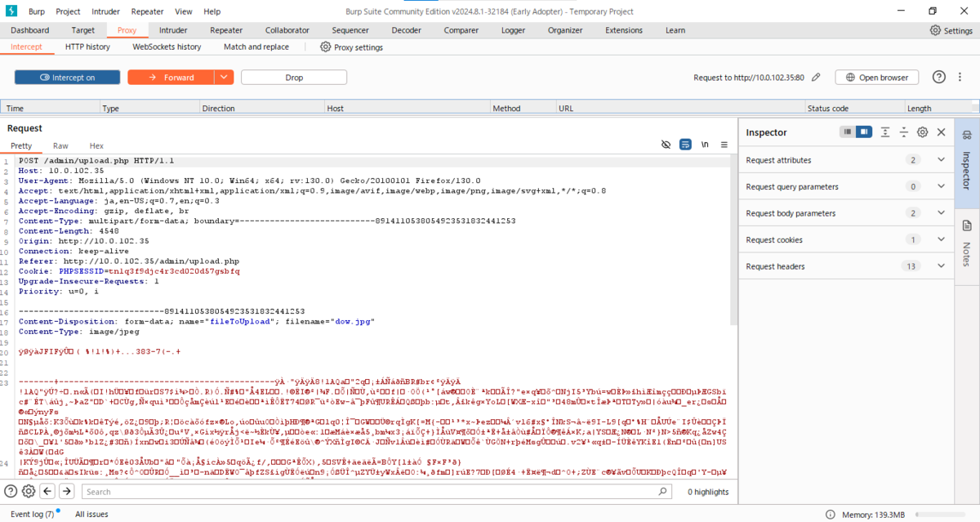Open search settings gear icon
Image resolution: width=980 pixels, height=522 pixels.
[x=29, y=491]
